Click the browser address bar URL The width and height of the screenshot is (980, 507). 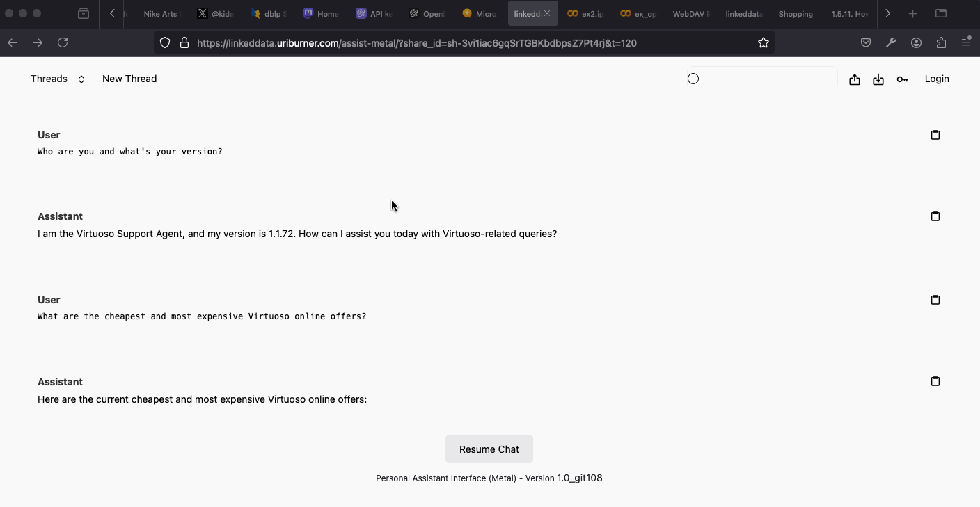pyautogui.click(x=417, y=43)
